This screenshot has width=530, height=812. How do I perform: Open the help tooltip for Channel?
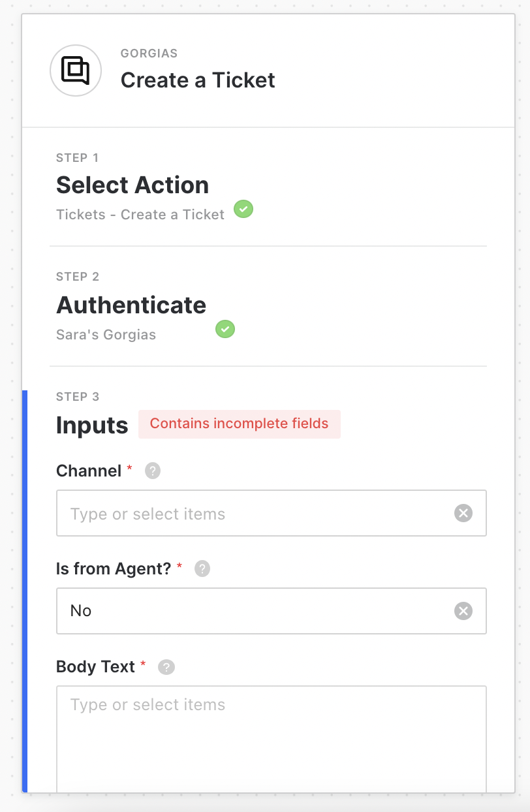153,471
